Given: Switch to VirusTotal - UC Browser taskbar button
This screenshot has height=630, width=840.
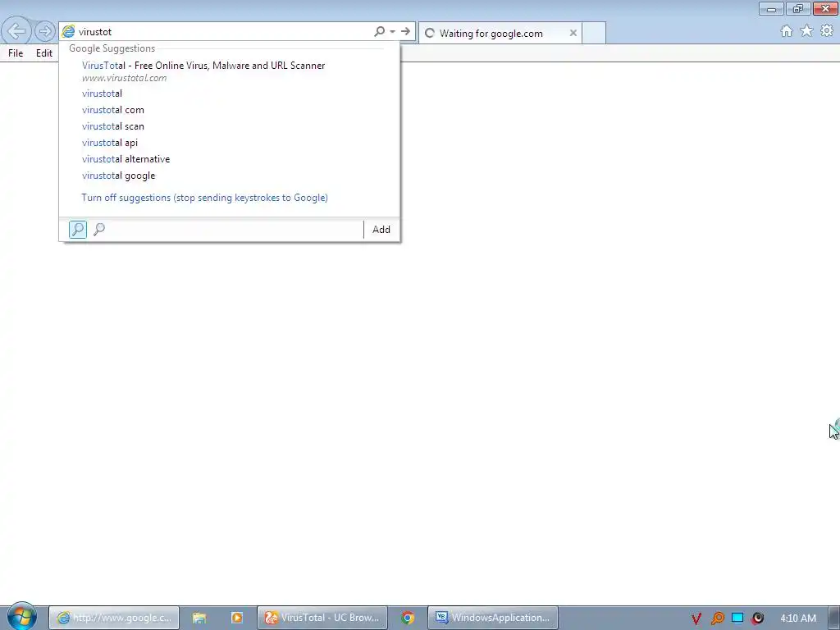Looking at the screenshot, I should 322,618.
